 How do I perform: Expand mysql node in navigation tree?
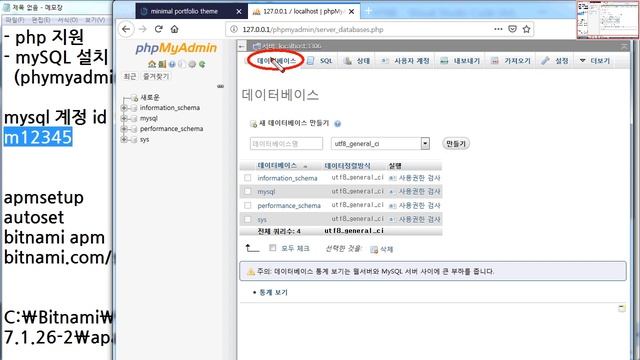[124, 118]
